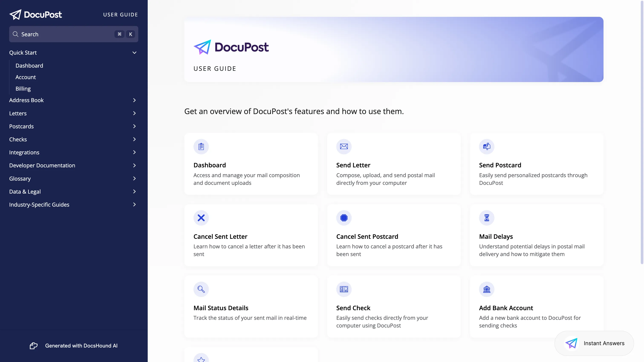Click the Mail Status Details search icon
Viewport: 644px width, 362px height.
tap(201, 289)
